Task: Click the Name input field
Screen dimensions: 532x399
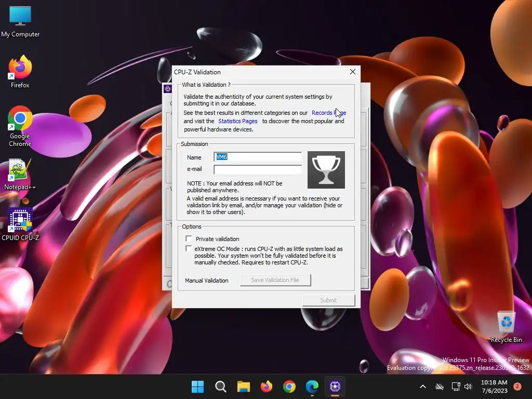Action: click(258, 157)
